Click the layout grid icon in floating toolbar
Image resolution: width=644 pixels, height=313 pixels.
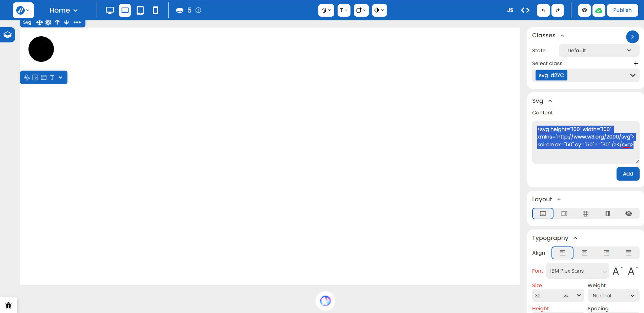click(x=44, y=77)
